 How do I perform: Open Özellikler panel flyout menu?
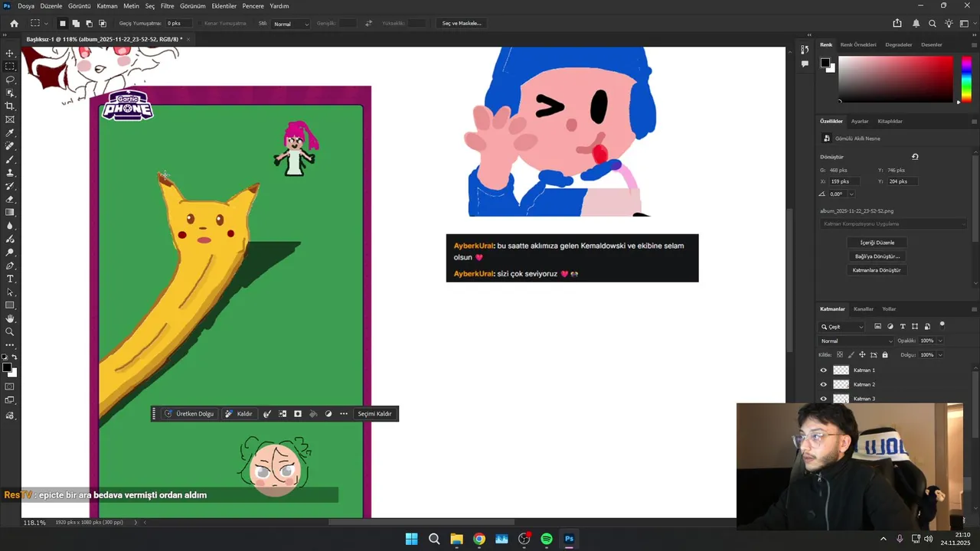974,121
